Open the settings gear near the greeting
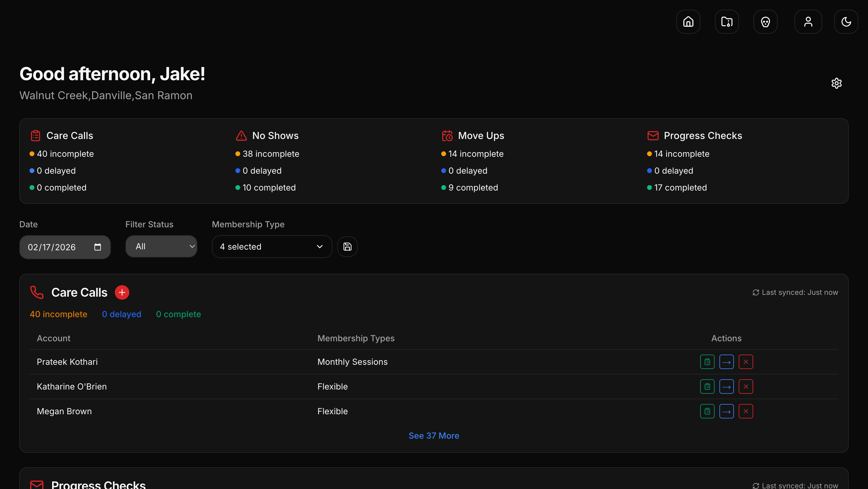 click(837, 83)
